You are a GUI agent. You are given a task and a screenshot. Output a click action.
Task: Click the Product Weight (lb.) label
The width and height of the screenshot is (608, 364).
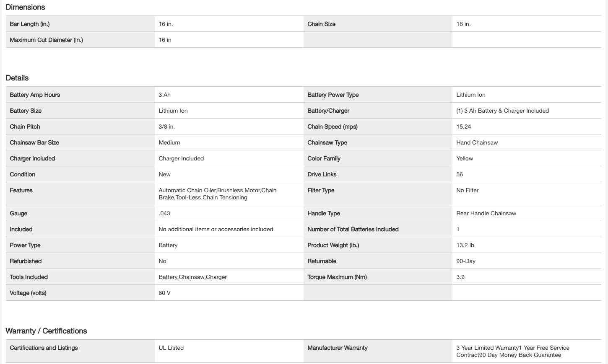(333, 245)
